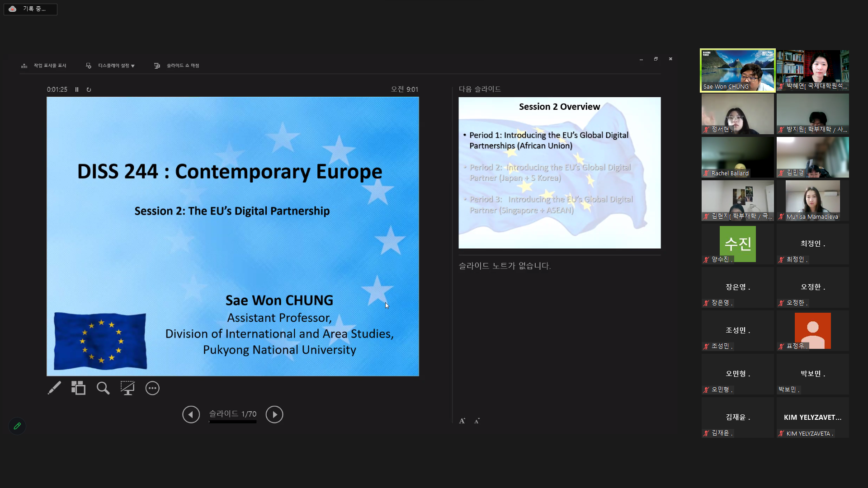This screenshot has height=488, width=868.
Task: Restart the presentation timer
Action: coord(89,89)
